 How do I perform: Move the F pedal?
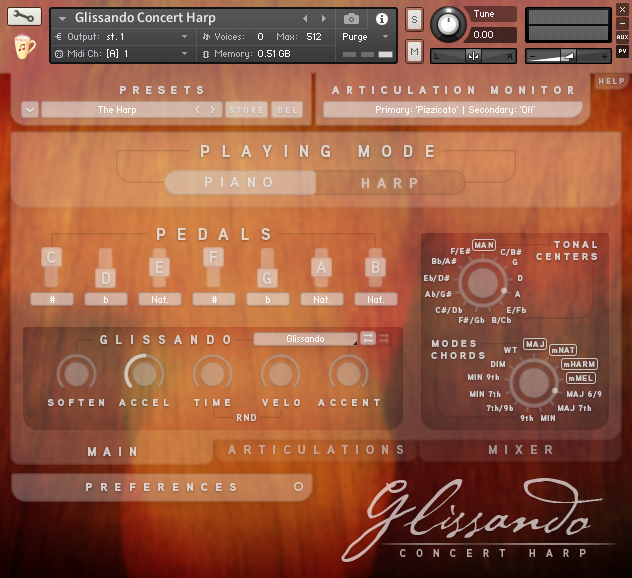coord(214,257)
